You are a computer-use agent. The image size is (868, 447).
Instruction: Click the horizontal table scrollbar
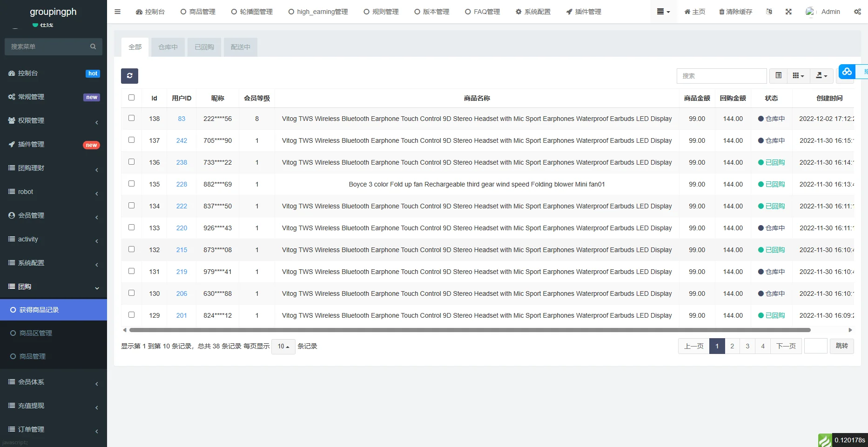coord(470,330)
